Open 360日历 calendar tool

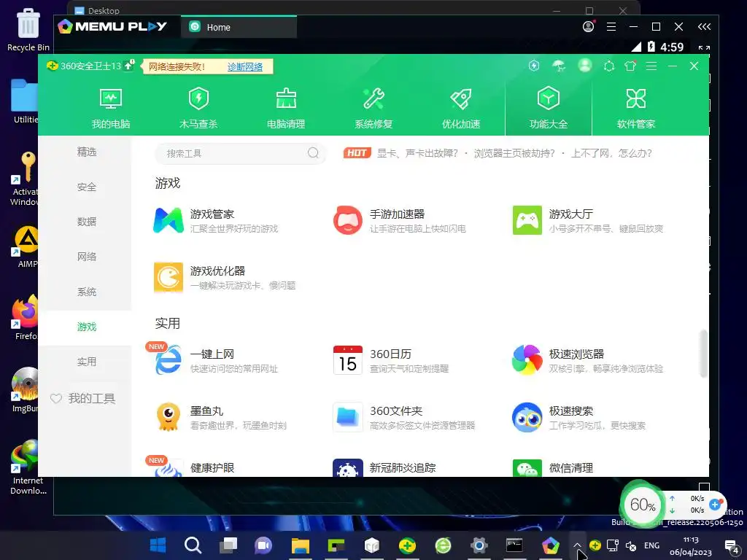(391, 360)
